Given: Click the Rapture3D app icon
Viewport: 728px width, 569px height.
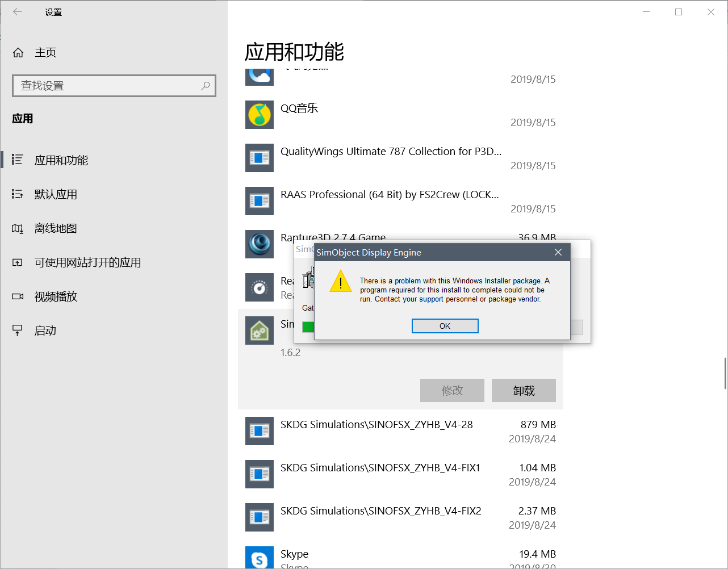Looking at the screenshot, I should (x=260, y=244).
